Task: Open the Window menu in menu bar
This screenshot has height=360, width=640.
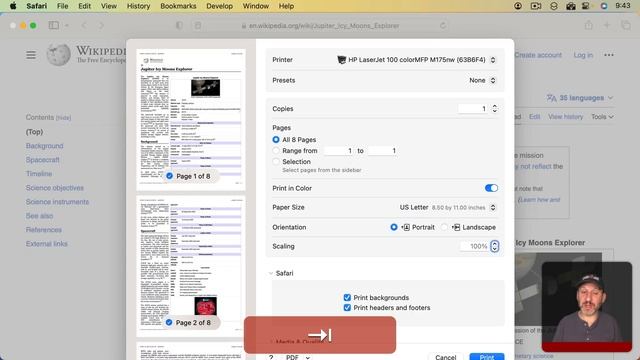Action: [x=256, y=6]
